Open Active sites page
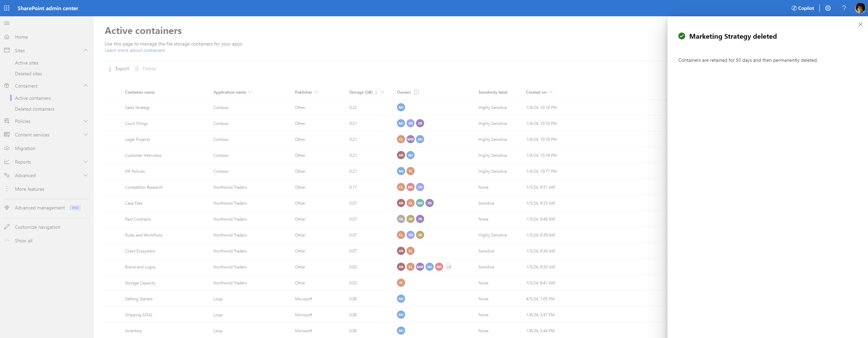The width and height of the screenshot is (868, 338). pos(27,63)
